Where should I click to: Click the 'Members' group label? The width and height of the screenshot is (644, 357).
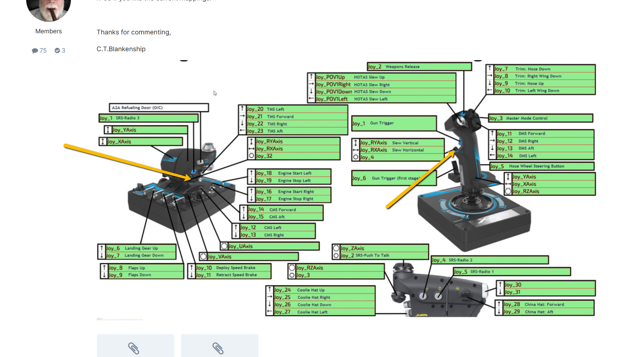coord(49,31)
